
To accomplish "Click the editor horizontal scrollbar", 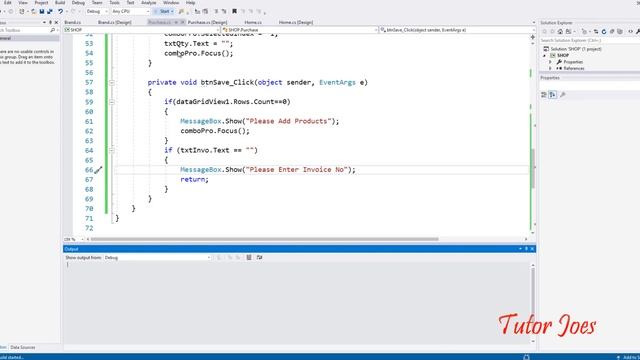I will tap(264, 239).
